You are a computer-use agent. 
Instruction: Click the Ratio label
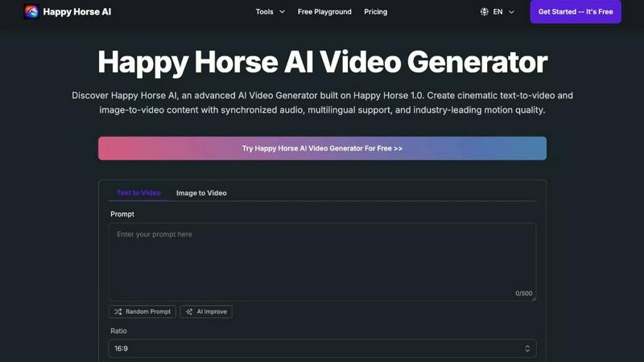118,331
